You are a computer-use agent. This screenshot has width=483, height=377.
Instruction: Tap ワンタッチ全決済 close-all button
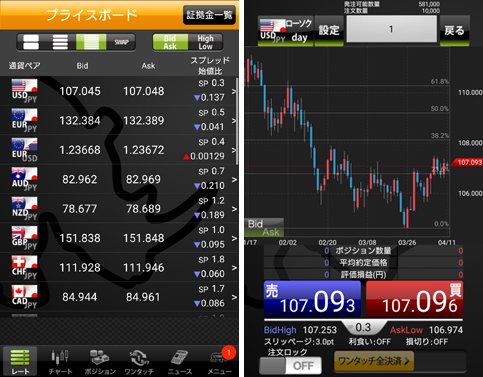click(374, 361)
